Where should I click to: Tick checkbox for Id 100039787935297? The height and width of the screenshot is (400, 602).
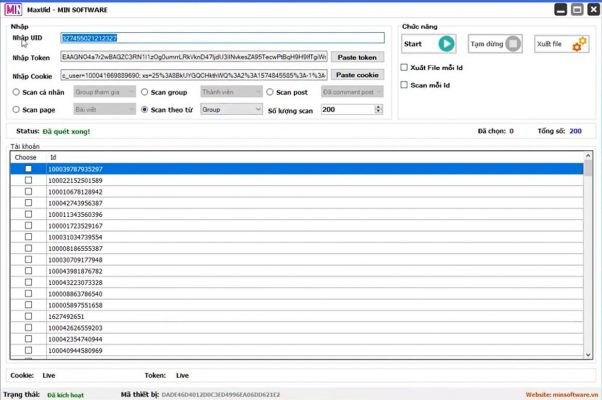pos(28,169)
